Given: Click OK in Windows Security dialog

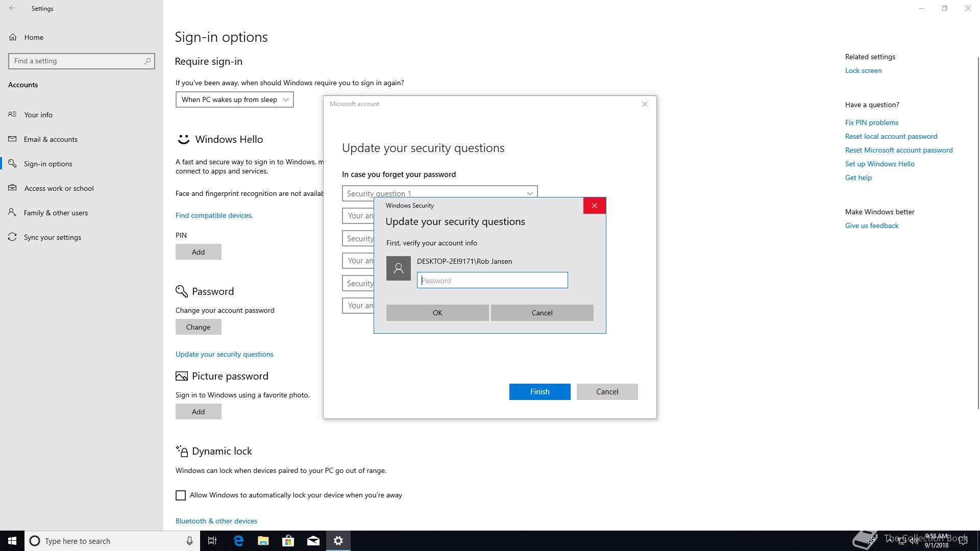Looking at the screenshot, I should [x=437, y=313].
